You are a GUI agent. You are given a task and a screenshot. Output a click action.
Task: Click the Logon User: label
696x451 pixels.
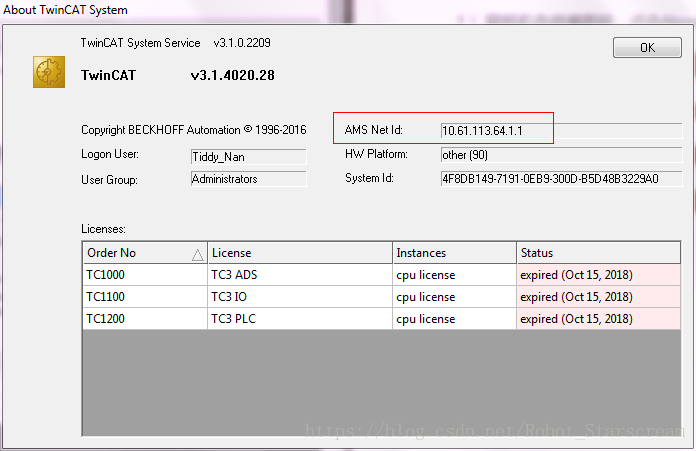coord(110,154)
